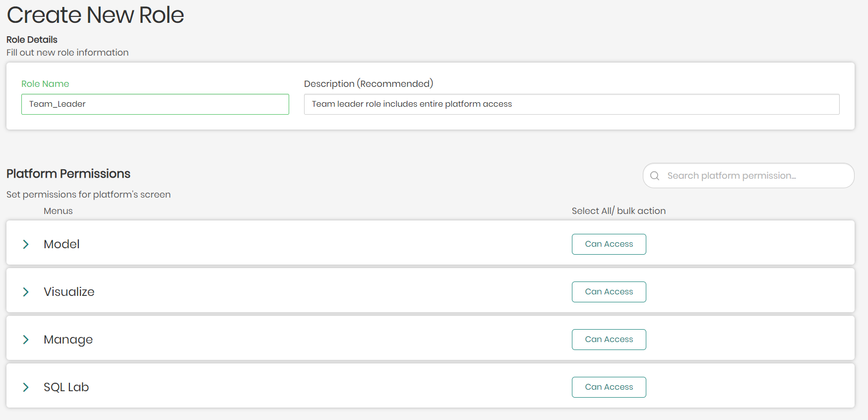
Task: Click Can Access for Manage
Action: [x=609, y=340]
